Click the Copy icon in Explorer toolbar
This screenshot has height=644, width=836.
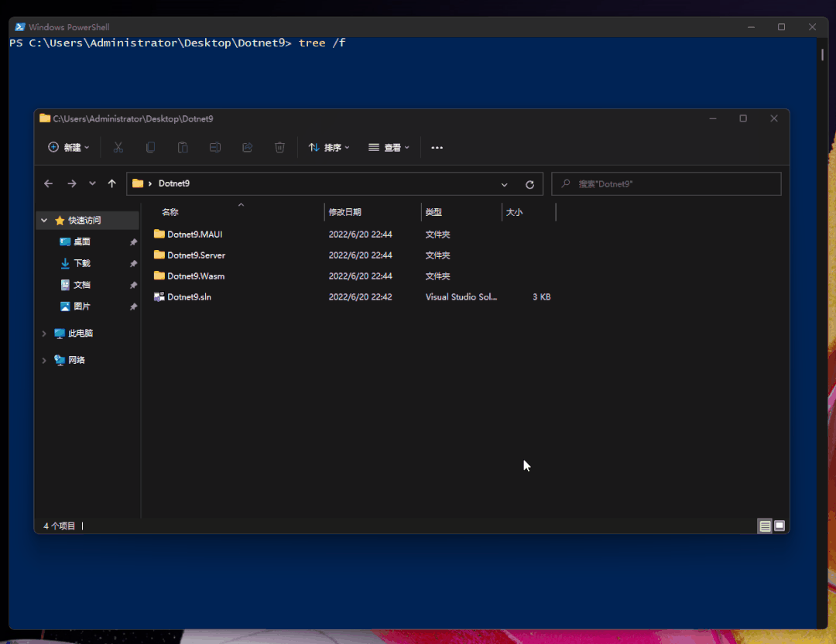point(150,147)
